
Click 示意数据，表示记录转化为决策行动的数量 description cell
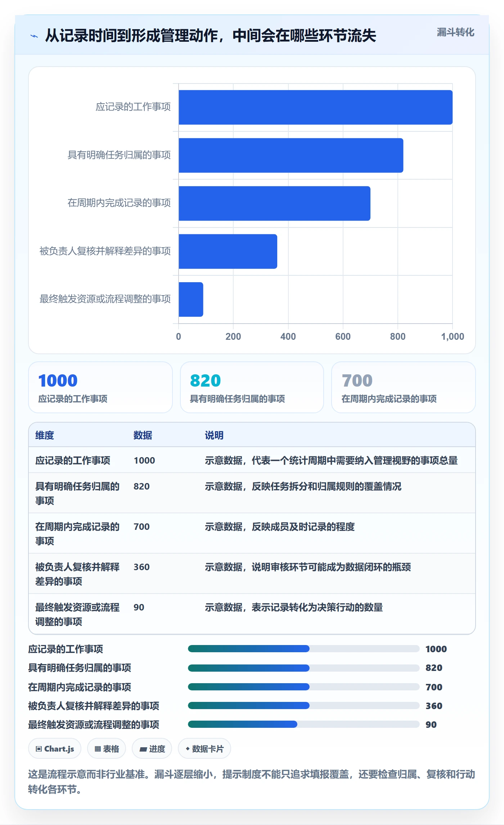294,607
